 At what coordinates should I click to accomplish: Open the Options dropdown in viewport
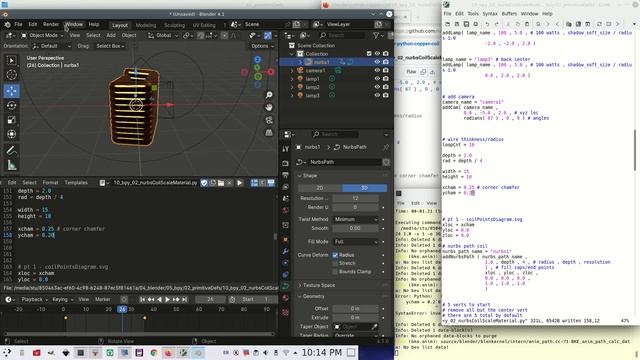coord(262,46)
